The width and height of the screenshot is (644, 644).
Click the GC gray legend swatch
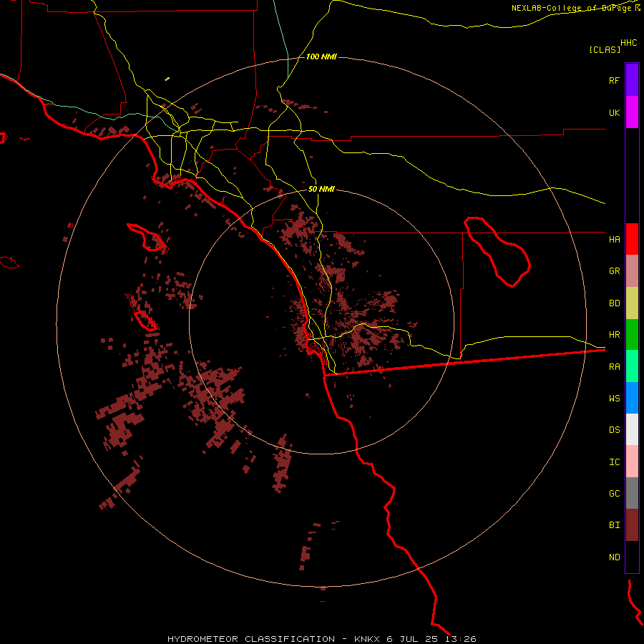tap(632, 493)
